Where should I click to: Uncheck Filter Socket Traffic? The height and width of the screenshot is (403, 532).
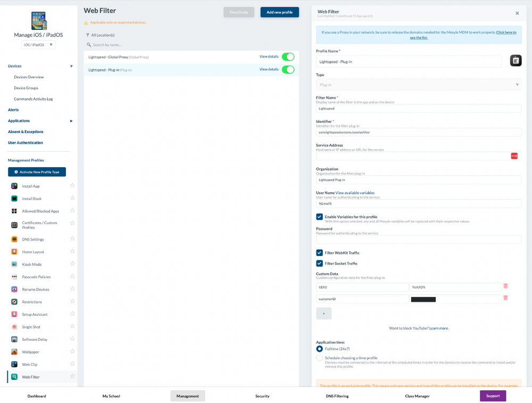[319, 263]
